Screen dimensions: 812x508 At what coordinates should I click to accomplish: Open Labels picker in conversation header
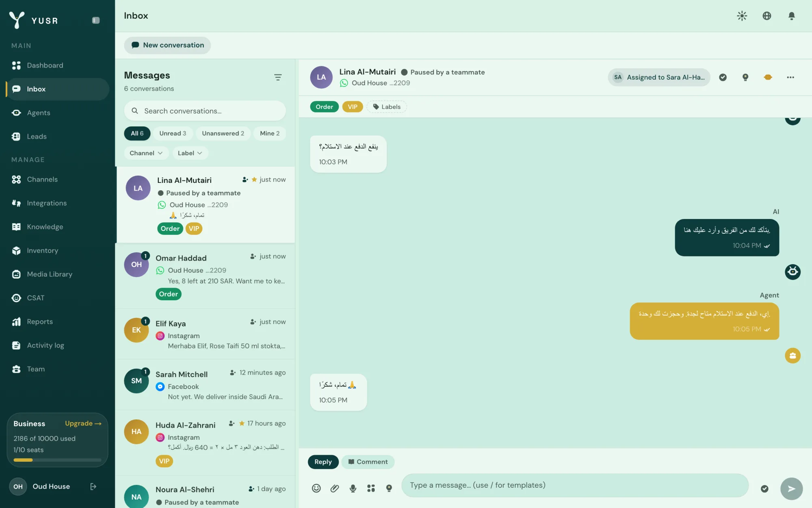tap(387, 107)
